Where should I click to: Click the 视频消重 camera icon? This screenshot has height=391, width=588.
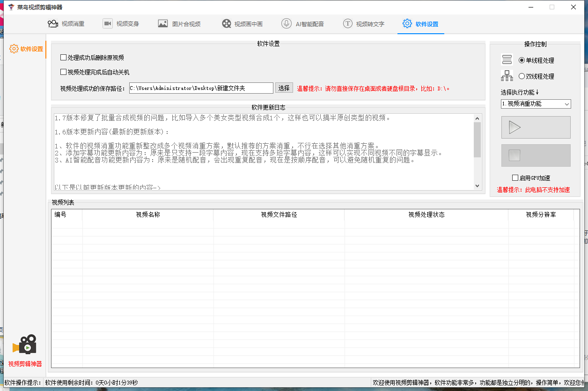point(52,24)
